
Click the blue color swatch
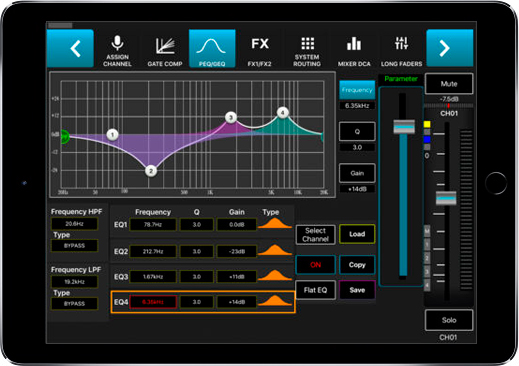click(x=427, y=139)
